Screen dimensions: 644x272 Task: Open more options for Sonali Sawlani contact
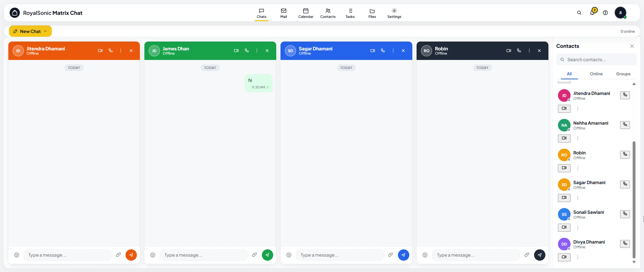click(578, 227)
